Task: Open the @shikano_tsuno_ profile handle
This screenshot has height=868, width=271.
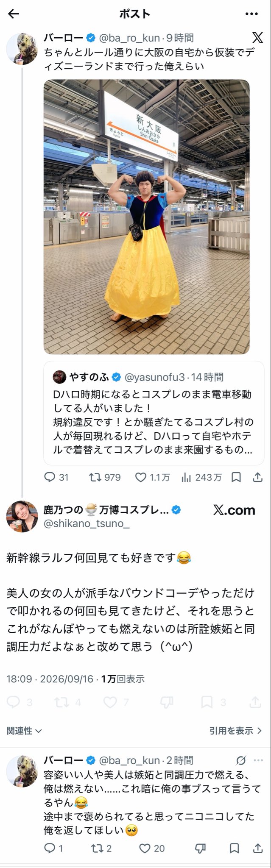Action: pyautogui.click(x=87, y=524)
